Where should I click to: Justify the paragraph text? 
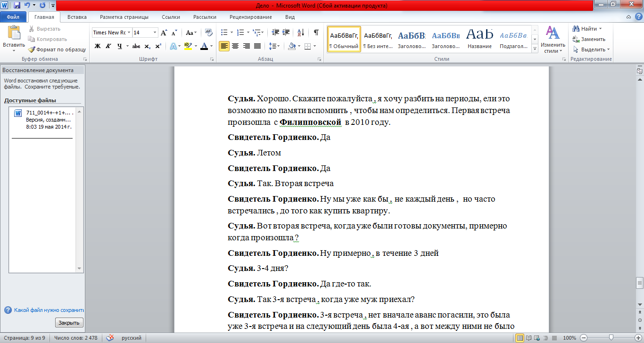click(257, 46)
